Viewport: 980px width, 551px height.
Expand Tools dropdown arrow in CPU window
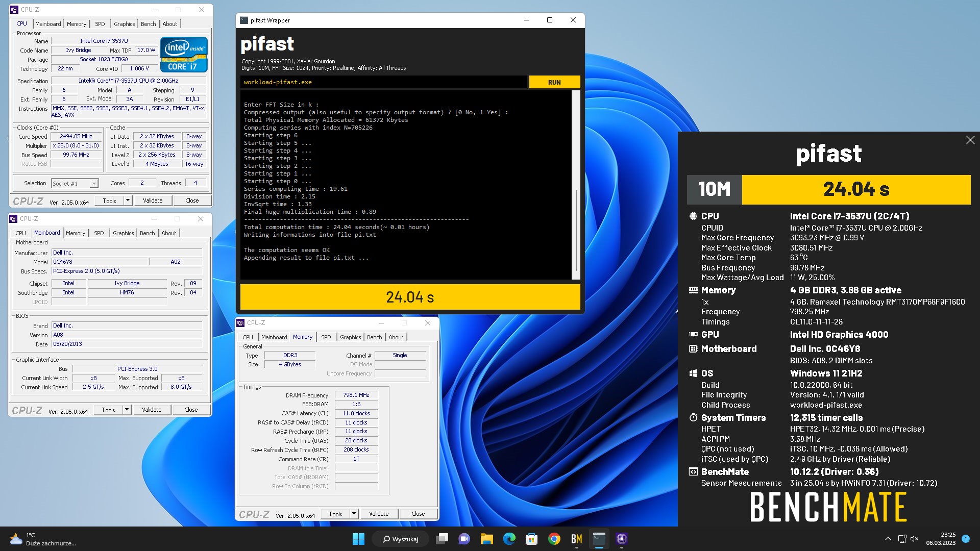click(x=128, y=201)
